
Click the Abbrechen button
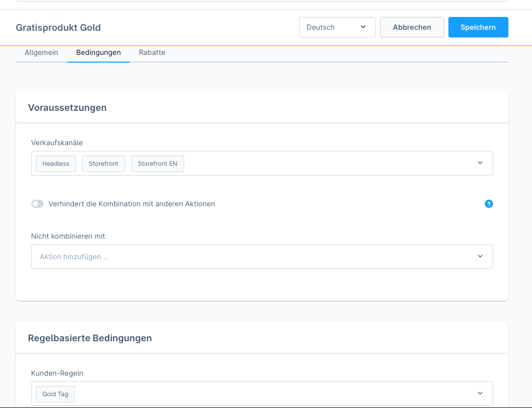click(412, 27)
